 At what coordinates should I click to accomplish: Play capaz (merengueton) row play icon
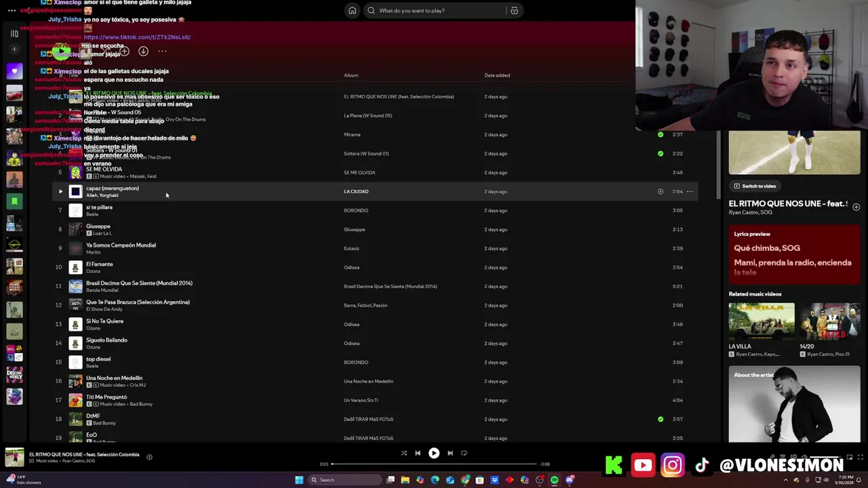pos(60,192)
